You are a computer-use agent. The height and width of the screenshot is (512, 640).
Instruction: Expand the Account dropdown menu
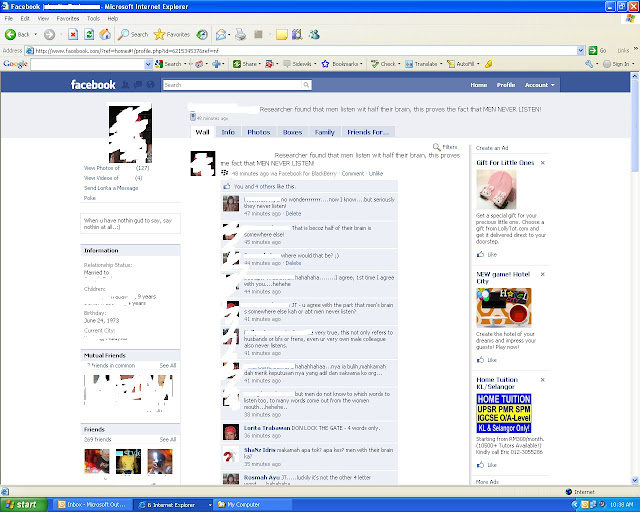(540, 85)
